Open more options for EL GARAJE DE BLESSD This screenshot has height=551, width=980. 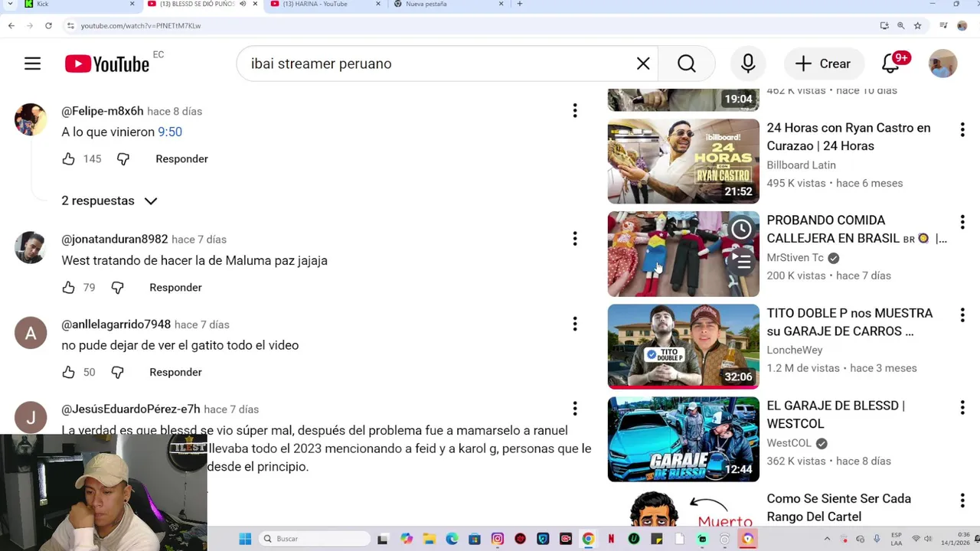click(x=962, y=407)
